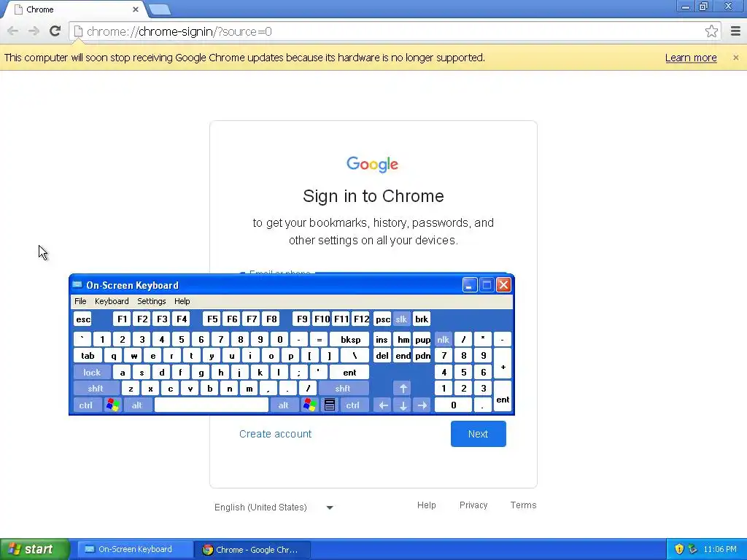The image size is (747, 560).
Task: Open the Chrome hamburger menu
Action: pos(735,31)
